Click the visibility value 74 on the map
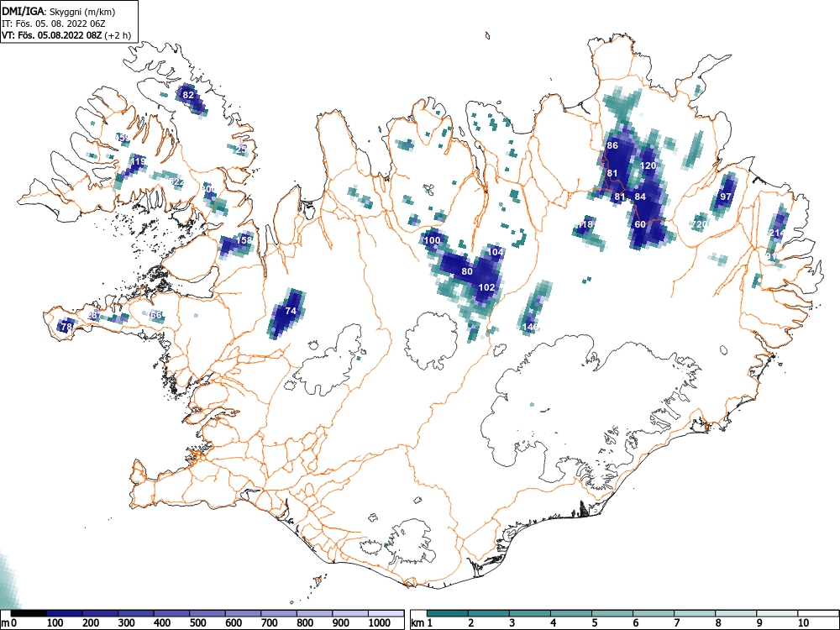 291,311
